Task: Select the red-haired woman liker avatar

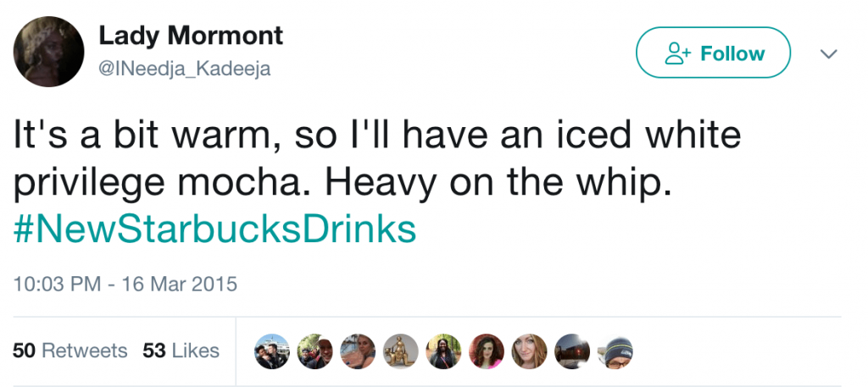Action: click(x=529, y=351)
